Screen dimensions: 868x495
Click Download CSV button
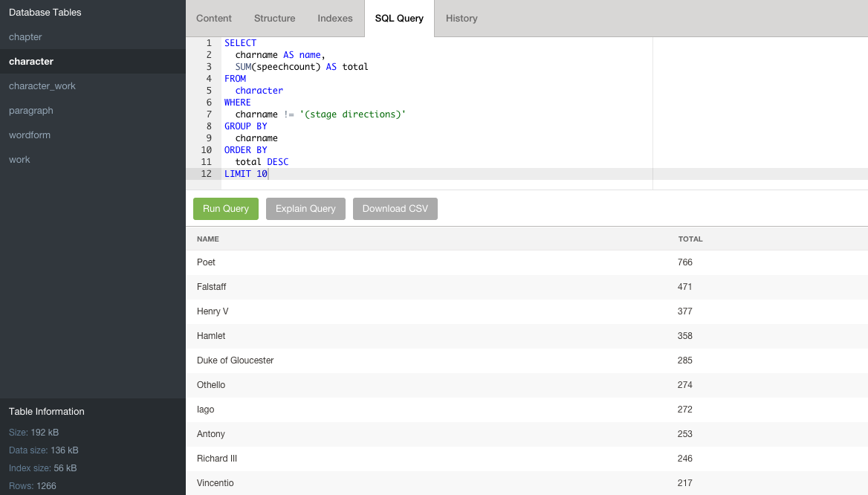(x=395, y=209)
